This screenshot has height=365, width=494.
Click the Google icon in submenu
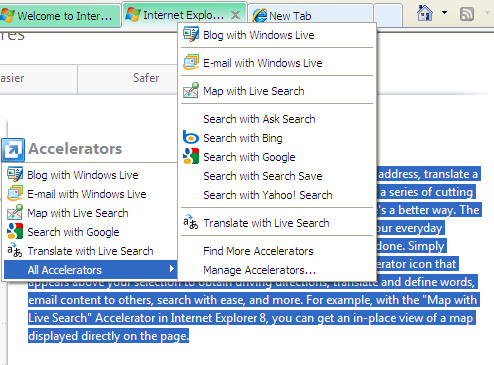[191, 156]
